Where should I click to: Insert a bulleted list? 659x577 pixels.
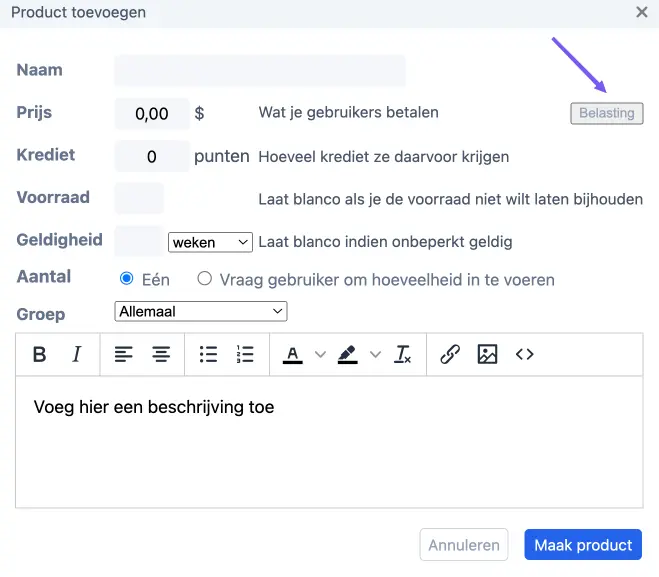208,354
